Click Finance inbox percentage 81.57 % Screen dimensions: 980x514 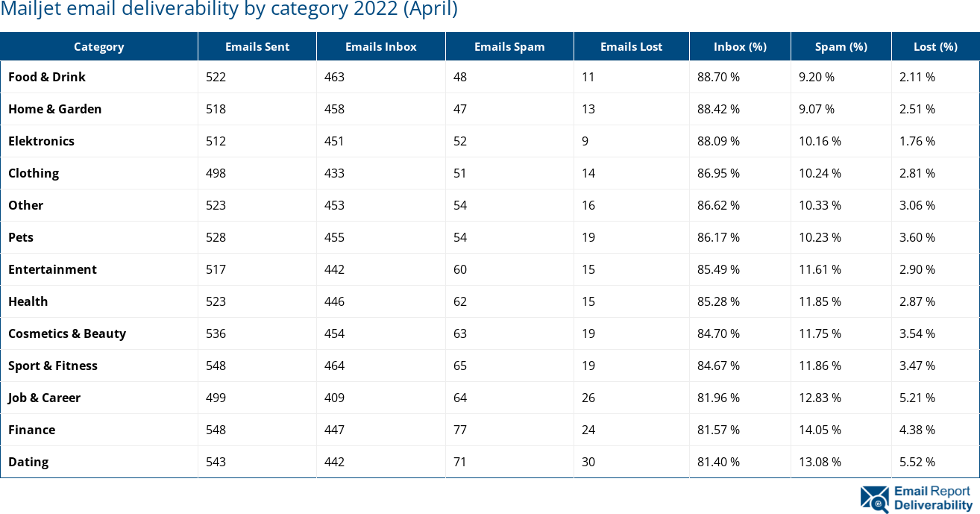[x=718, y=430]
